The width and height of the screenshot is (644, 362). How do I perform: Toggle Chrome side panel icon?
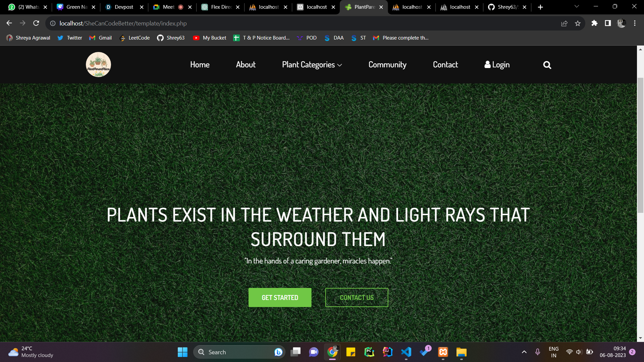(x=607, y=23)
